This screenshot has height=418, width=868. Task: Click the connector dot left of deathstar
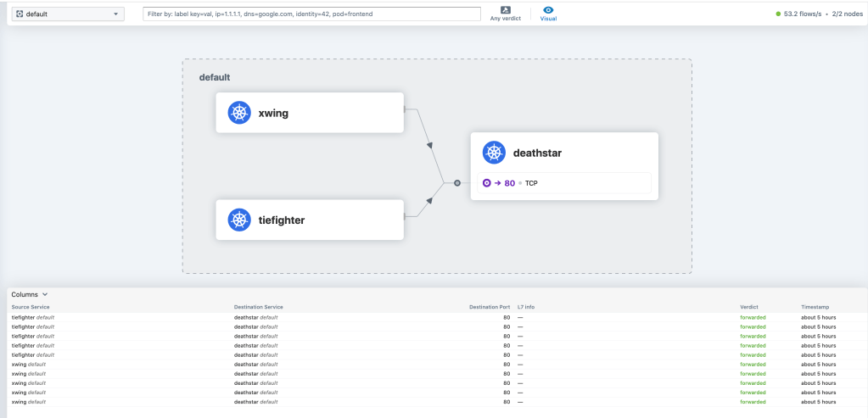pos(456,182)
